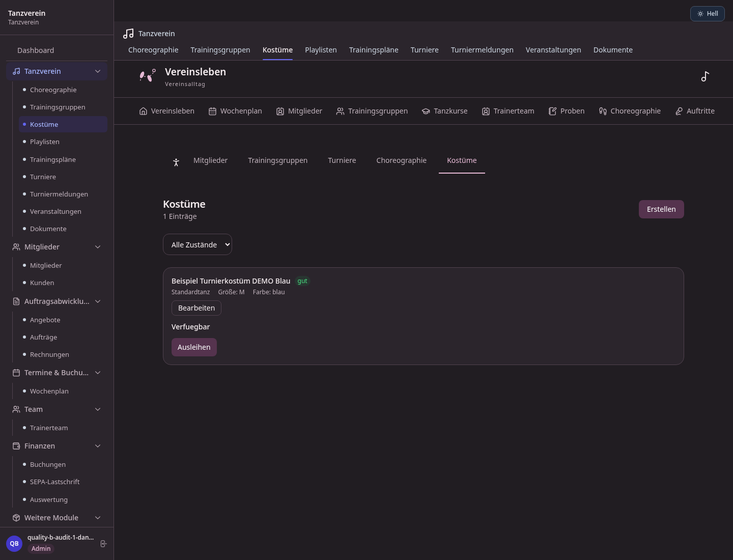733x560 pixels.
Task: Collapse the Termine & Buchungen section
Action: click(98, 373)
